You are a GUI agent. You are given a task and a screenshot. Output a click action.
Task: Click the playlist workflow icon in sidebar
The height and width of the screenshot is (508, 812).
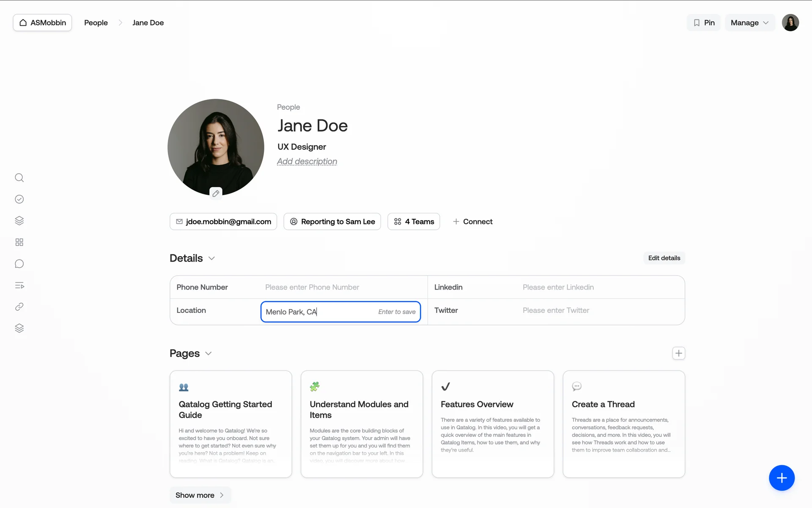19,285
